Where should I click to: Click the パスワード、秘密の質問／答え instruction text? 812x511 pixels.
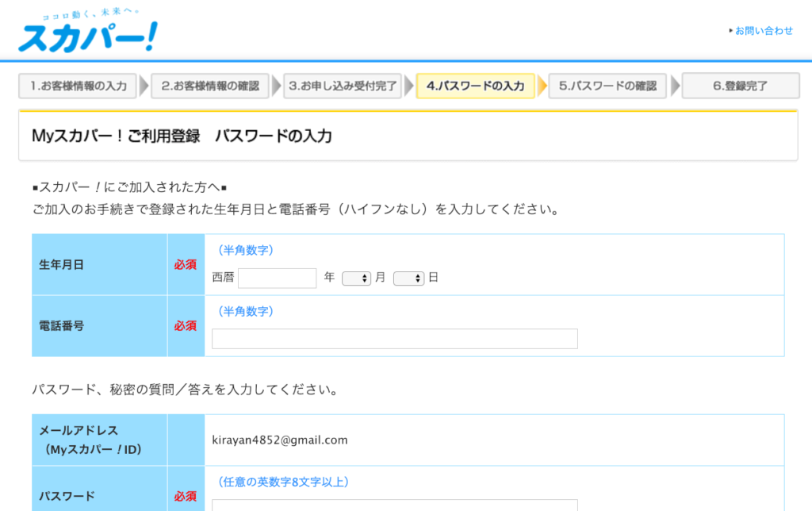[186, 390]
